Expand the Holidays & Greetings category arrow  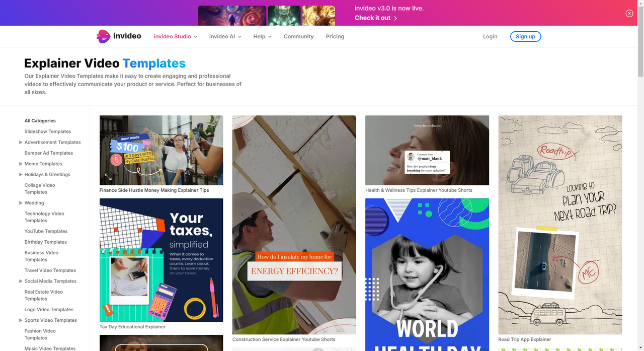point(21,174)
